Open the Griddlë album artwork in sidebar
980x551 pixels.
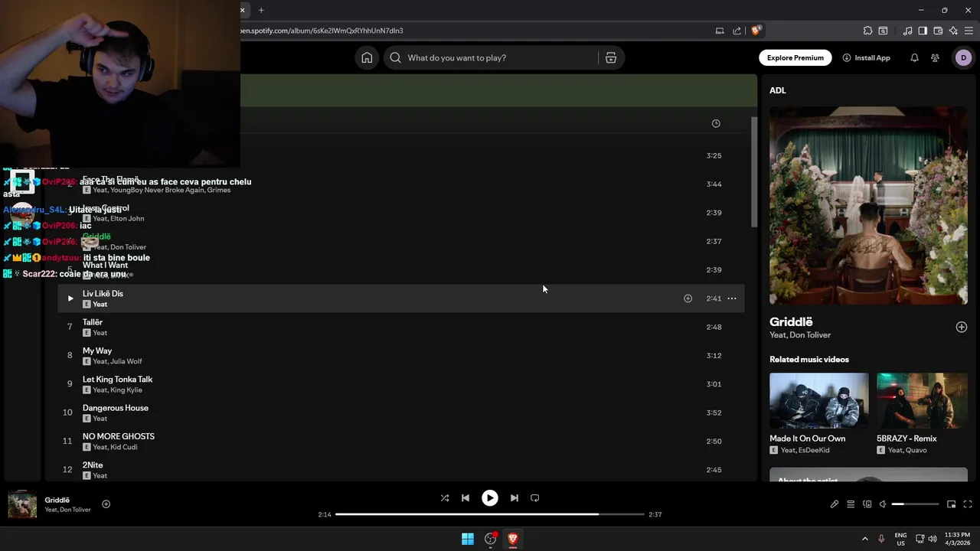868,206
